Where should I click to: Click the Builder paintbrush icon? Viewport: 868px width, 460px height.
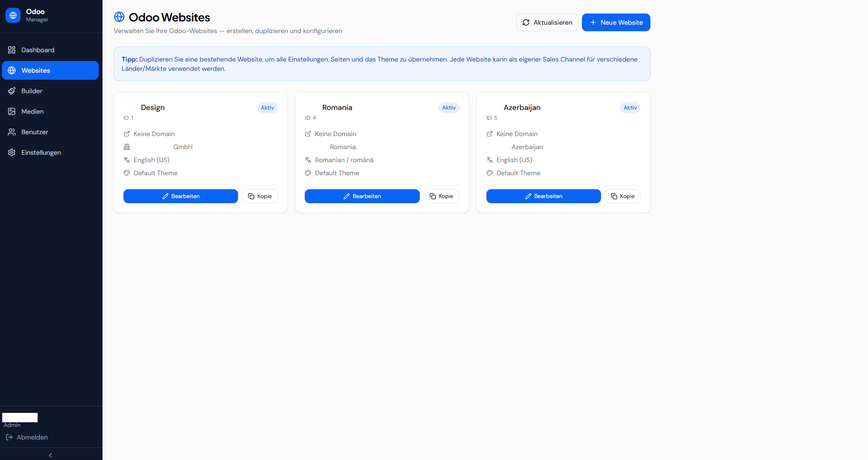coord(12,91)
